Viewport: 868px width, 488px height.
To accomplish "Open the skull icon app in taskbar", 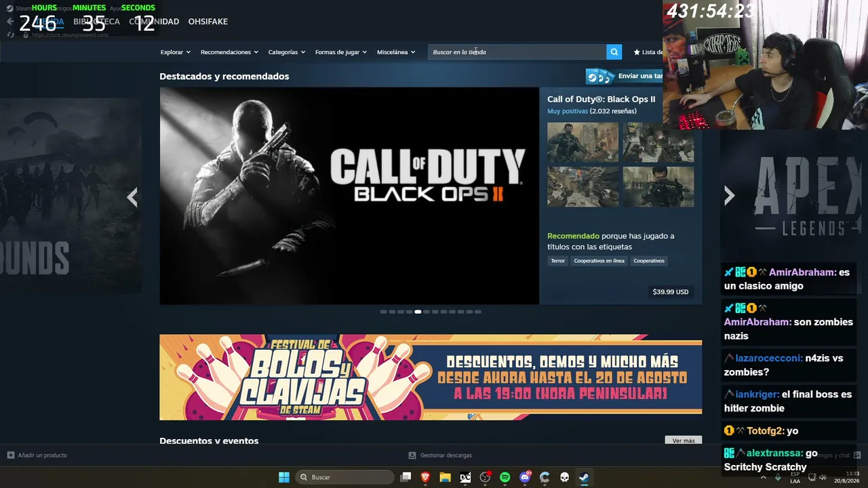I will (564, 477).
